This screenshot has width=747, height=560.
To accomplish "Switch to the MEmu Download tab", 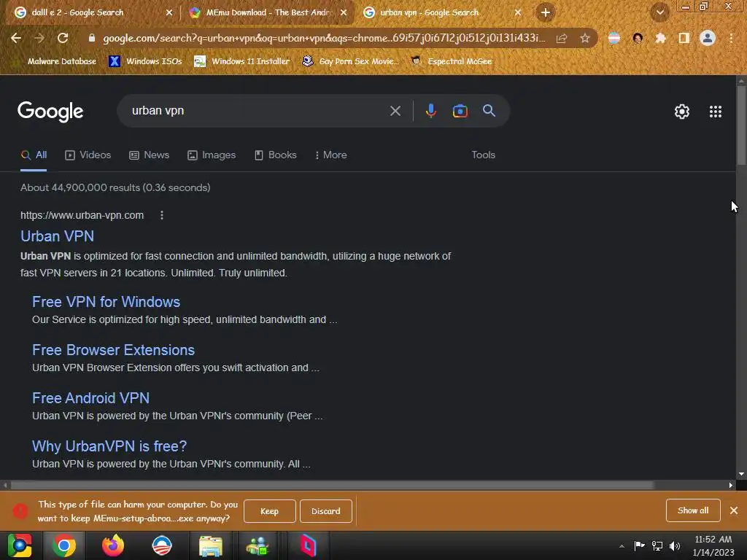I will 267,13.
